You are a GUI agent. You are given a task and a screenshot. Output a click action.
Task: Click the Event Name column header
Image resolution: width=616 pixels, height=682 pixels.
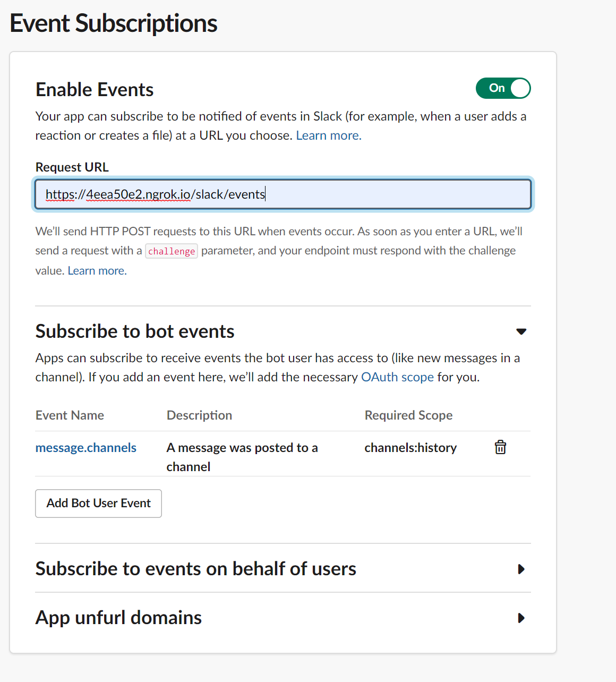point(70,415)
